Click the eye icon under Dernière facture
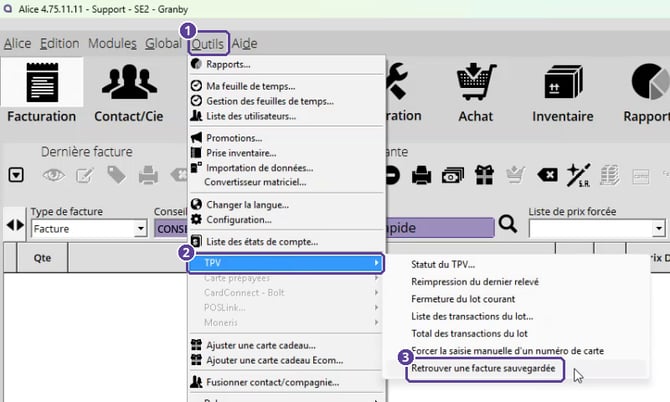Image resolution: width=670 pixels, height=402 pixels. (x=53, y=175)
